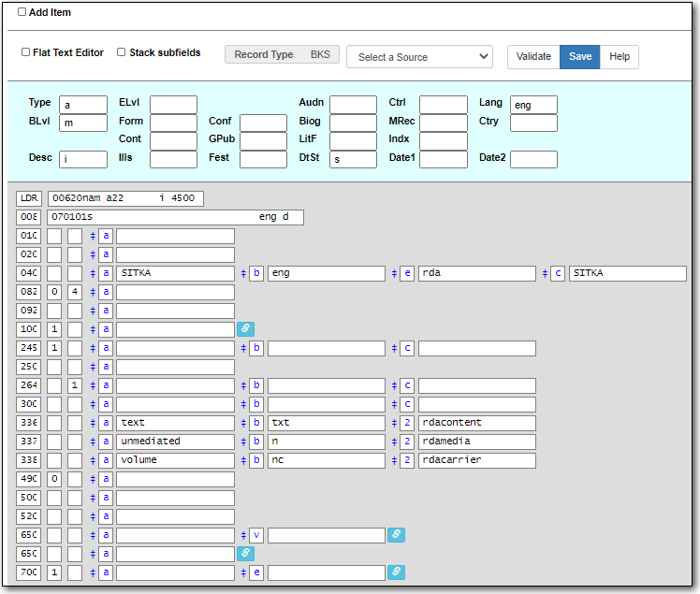Open the Help button
The width and height of the screenshot is (700, 594).
(x=620, y=57)
